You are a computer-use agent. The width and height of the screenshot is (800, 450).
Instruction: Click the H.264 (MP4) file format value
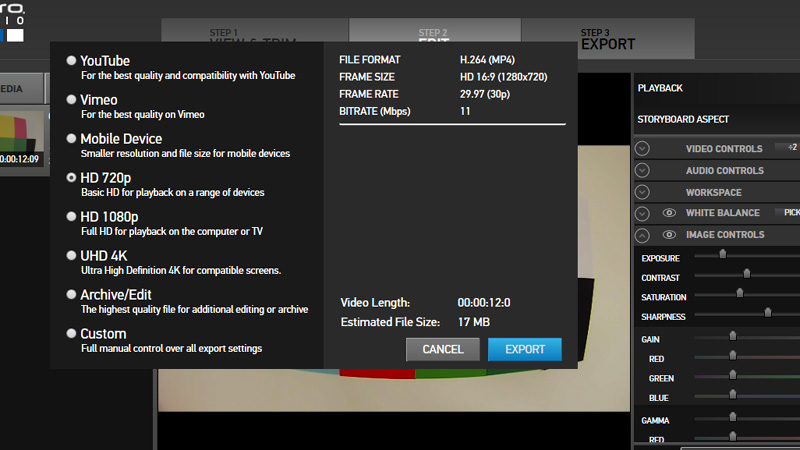coord(487,60)
